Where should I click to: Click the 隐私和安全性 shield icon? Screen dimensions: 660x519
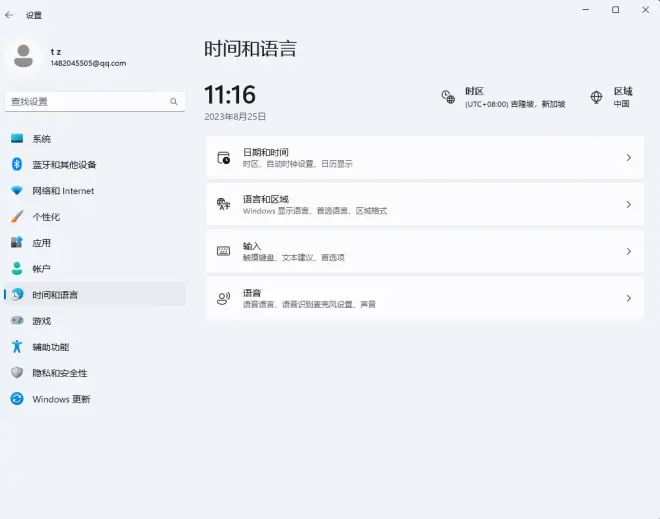point(17,373)
